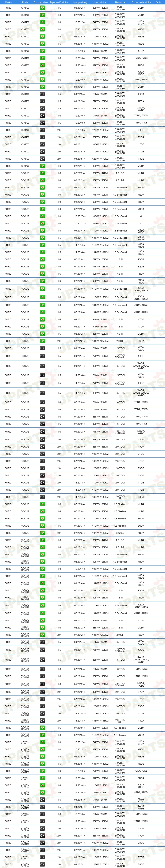
Task: Click the diesel ON icon in the C-MAX AEDA row
Action: click(42, 101)
